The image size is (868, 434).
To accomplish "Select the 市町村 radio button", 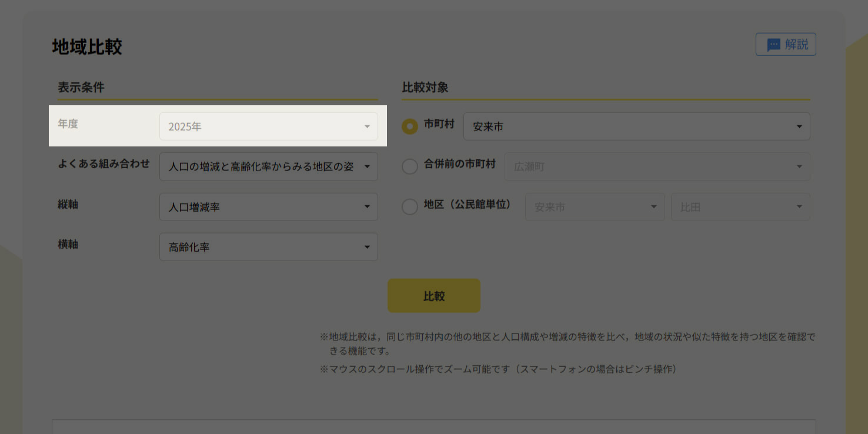I will tap(410, 126).
